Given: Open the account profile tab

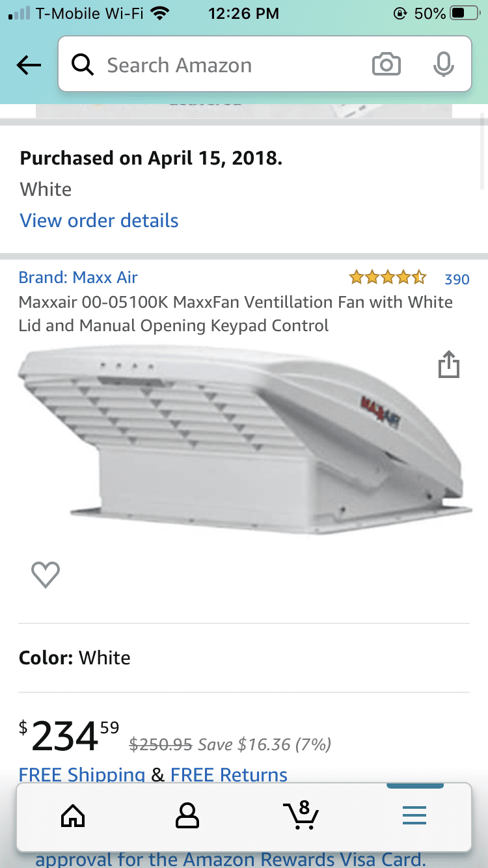Looking at the screenshot, I should pos(187,815).
